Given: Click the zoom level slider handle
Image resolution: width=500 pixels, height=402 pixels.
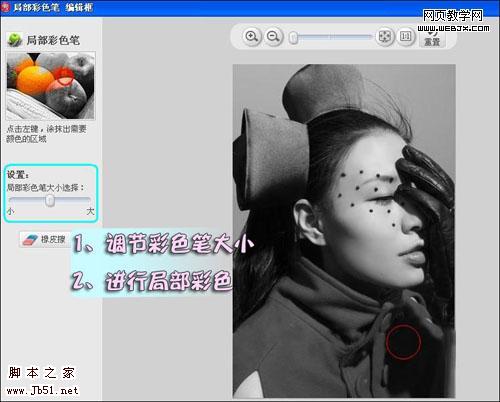Looking at the screenshot, I should (294, 37).
